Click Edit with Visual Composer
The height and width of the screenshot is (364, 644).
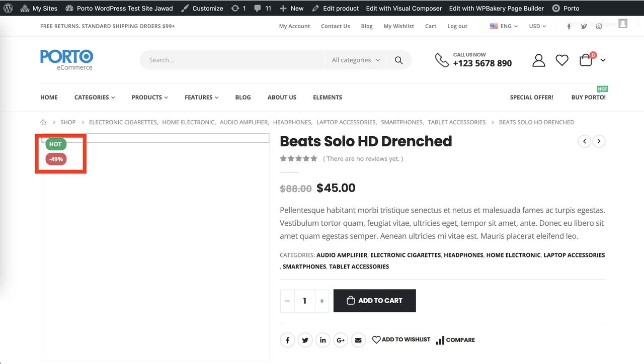pyautogui.click(x=404, y=8)
